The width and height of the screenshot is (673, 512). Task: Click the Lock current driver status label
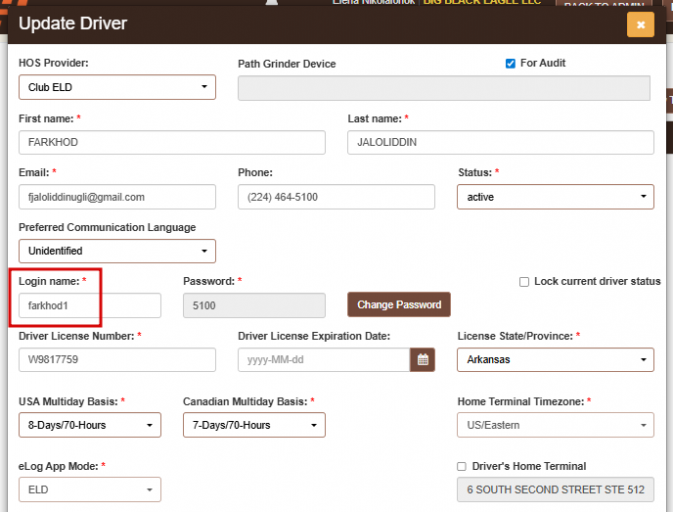coord(597,282)
